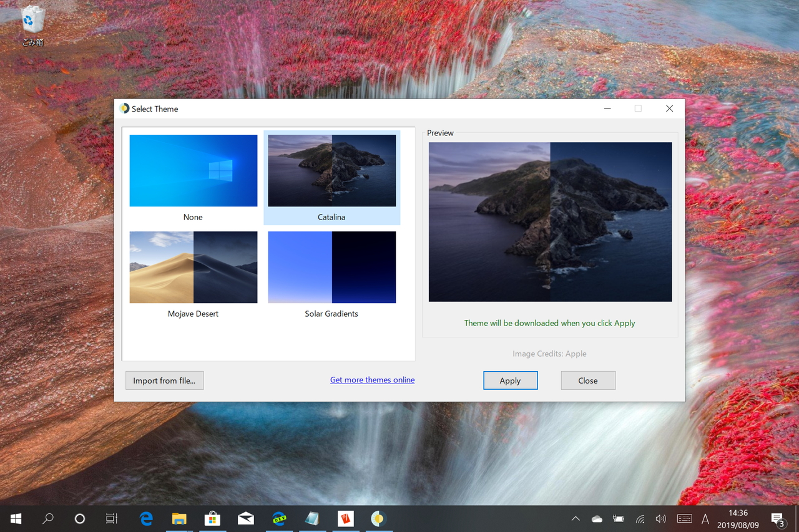Viewport: 799px width, 532px height.
Task: Open the Mail app on taskbar
Action: pos(246,518)
